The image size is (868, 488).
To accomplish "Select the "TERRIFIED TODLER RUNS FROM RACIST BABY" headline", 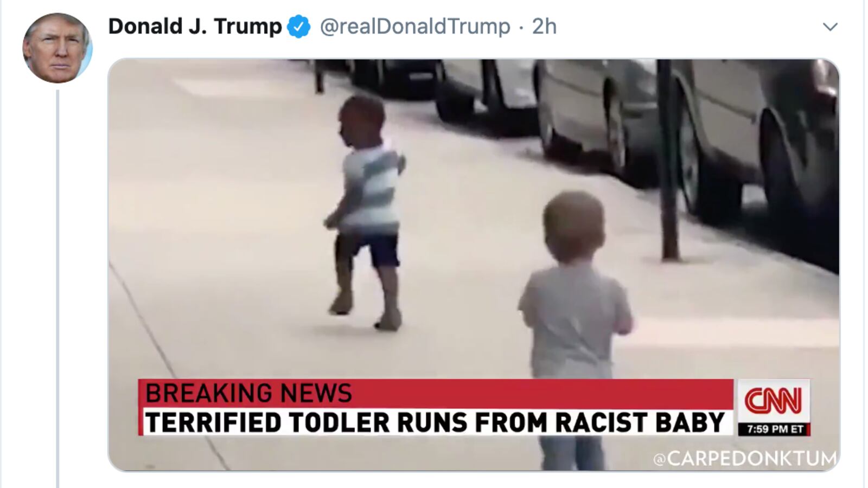I will [x=435, y=422].
